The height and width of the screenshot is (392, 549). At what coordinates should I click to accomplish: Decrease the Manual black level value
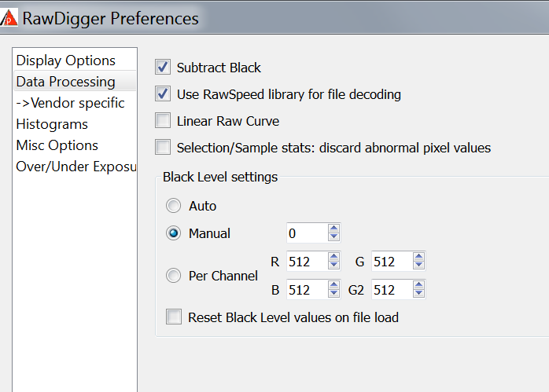pos(334,236)
